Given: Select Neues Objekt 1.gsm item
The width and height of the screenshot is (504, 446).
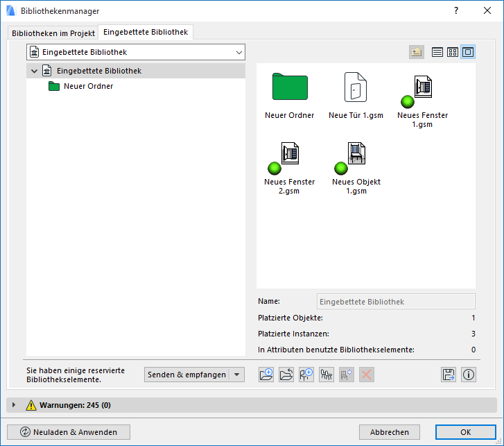Looking at the screenshot, I should [x=356, y=168].
